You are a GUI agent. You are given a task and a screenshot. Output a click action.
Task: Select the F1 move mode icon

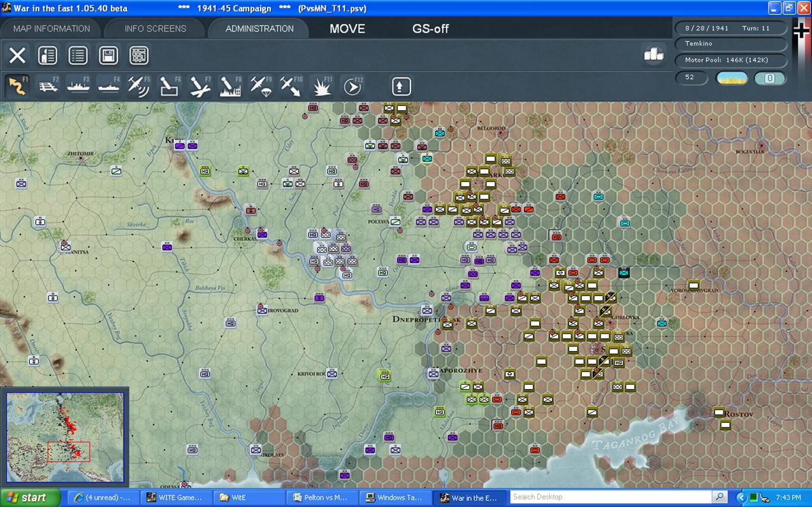(17, 86)
